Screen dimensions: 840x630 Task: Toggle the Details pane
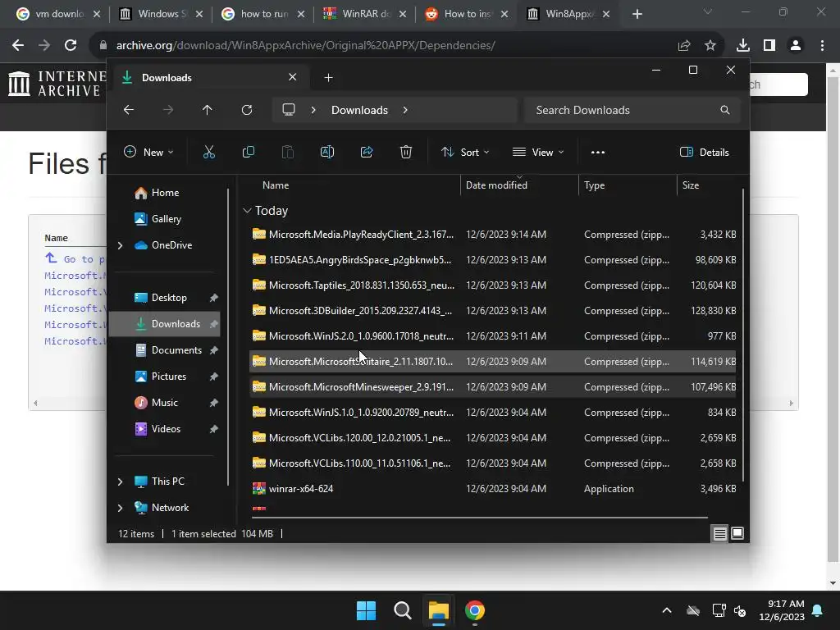[x=705, y=152]
